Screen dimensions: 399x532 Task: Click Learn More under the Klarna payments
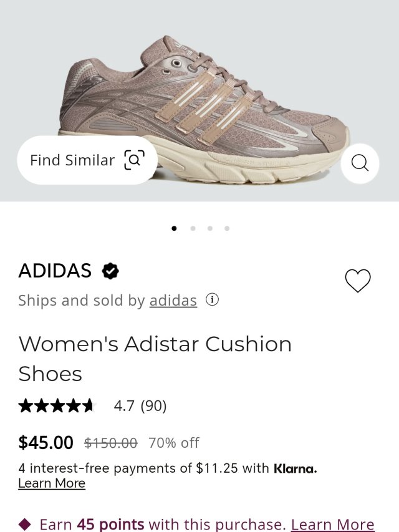52,483
